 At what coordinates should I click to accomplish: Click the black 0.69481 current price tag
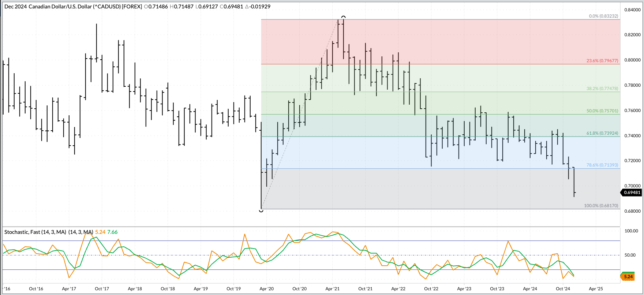pyautogui.click(x=632, y=193)
